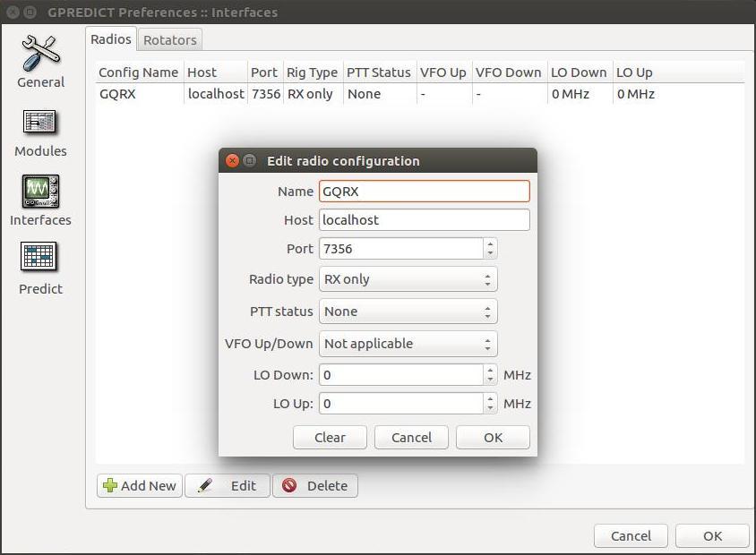Click the Name field containing GQRX
Viewport: 756px width, 555px height.
tap(425, 192)
